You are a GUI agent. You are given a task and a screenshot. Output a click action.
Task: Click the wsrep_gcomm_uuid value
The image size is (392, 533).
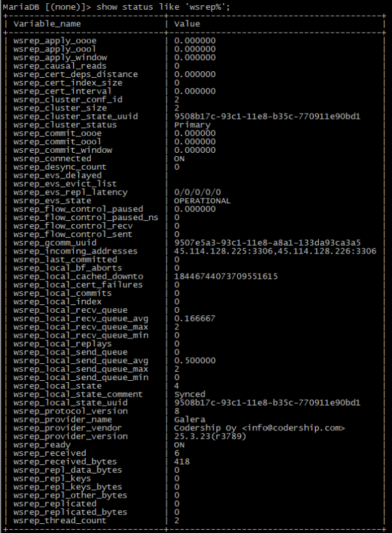pyautogui.click(x=267, y=242)
